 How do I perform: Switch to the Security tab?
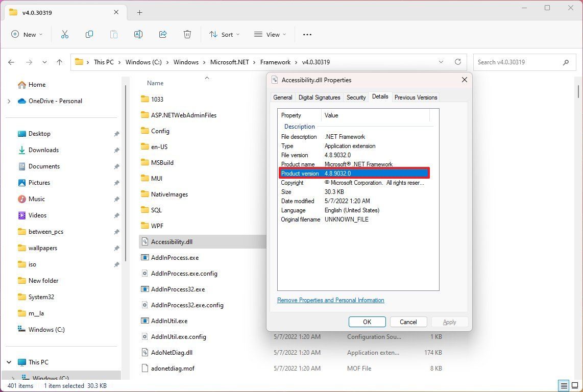pos(356,97)
